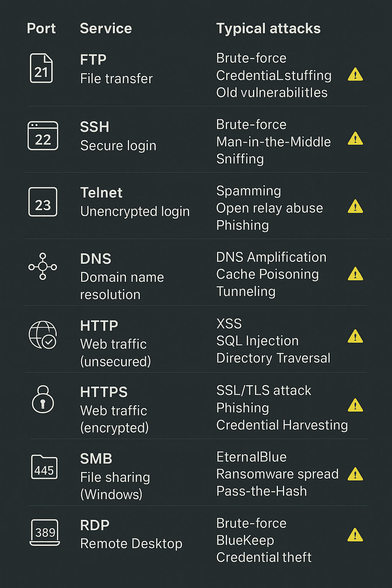Image resolution: width=392 pixels, height=588 pixels.
Task: Click the Cache Poisoning attack text
Action: click(268, 274)
